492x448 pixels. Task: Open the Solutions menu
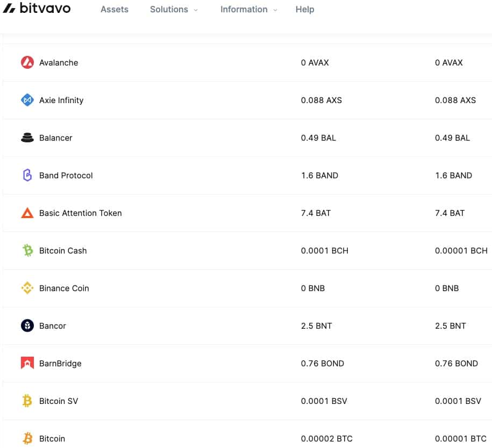tap(169, 10)
